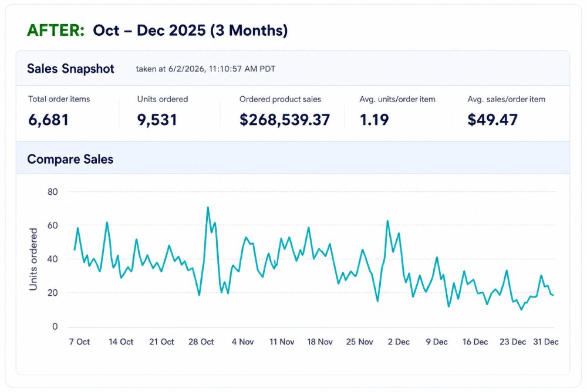Click the '18 Nov' x-axis date

click(320, 342)
